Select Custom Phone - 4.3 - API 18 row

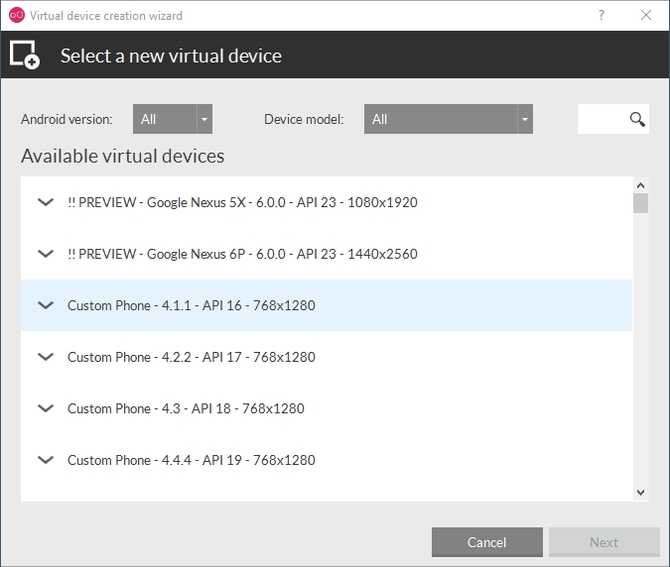(x=326, y=408)
